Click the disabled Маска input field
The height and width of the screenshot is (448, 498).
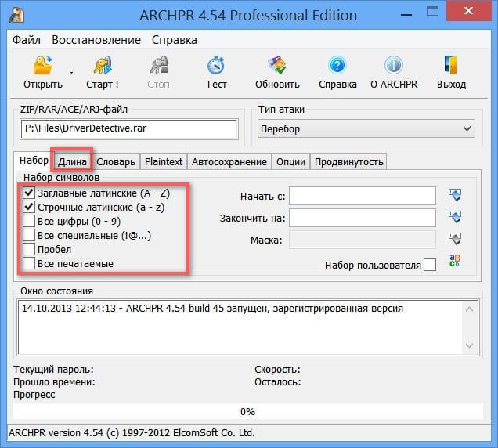363,240
